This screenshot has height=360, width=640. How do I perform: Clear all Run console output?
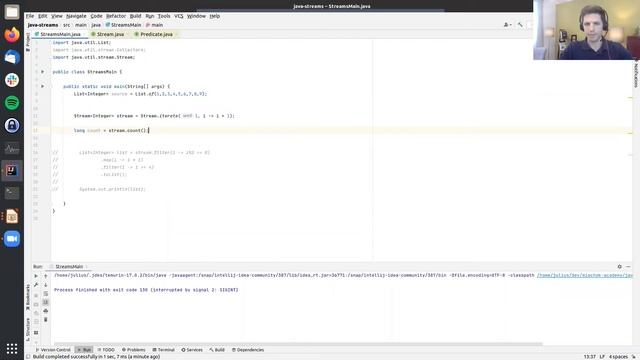[x=46, y=320]
